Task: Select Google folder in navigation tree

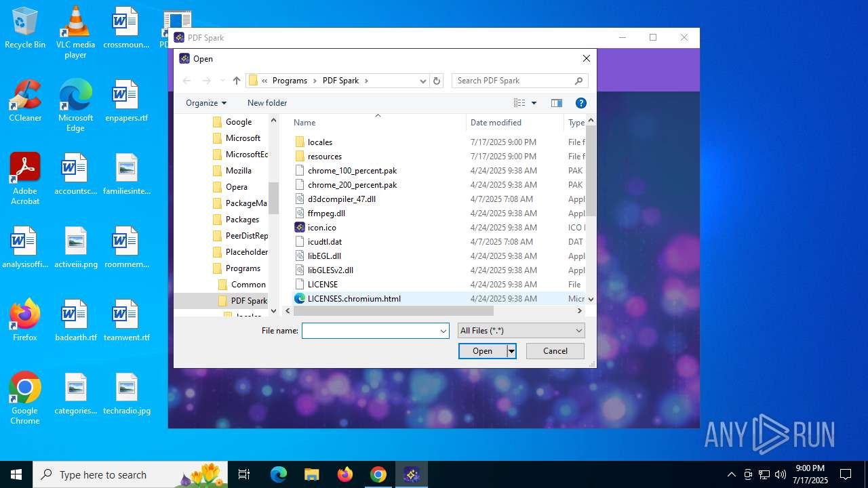Action: tap(239, 122)
